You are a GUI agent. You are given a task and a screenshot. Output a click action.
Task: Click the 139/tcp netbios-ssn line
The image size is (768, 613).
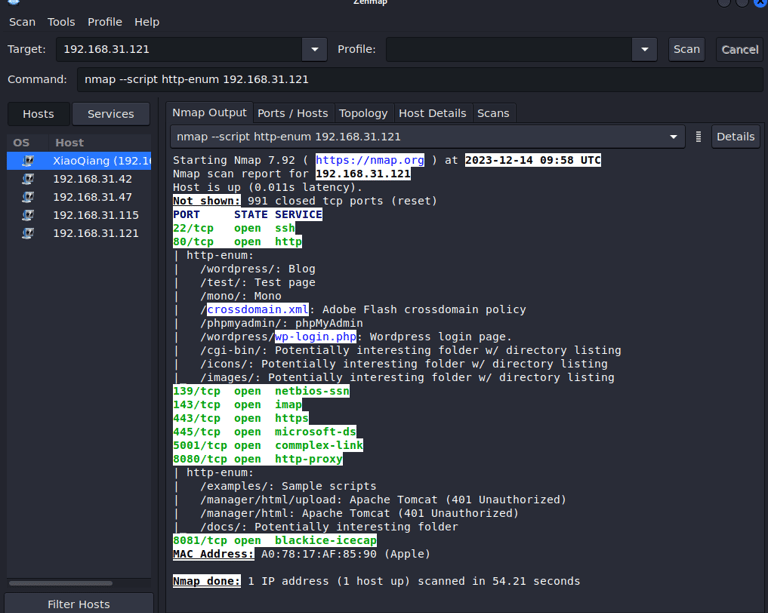point(261,391)
